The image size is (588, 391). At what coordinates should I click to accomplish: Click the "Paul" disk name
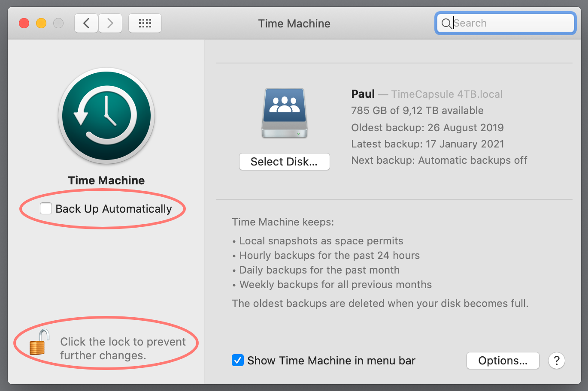coord(363,94)
